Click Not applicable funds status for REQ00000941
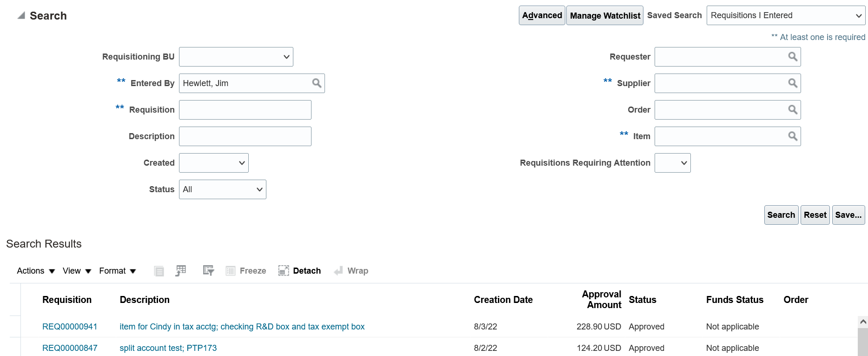The height and width of the screenshot is (356, 868). [732, 327]
